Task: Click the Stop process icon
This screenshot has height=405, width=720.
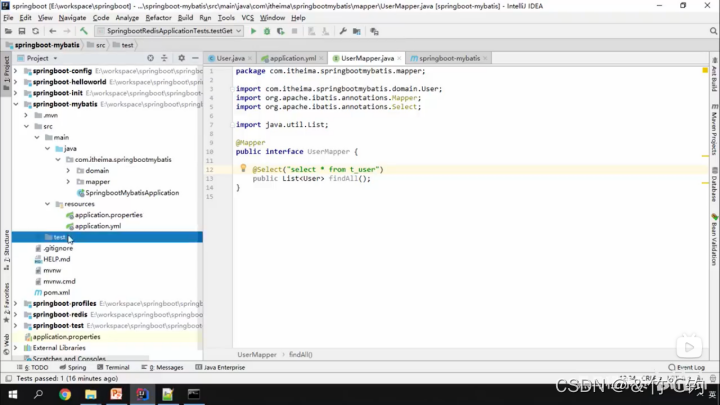Action: coord(294,31)
